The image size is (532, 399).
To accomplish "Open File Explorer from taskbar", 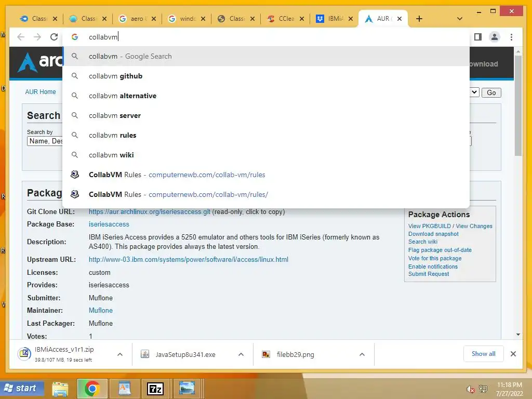I will [60, 389].
